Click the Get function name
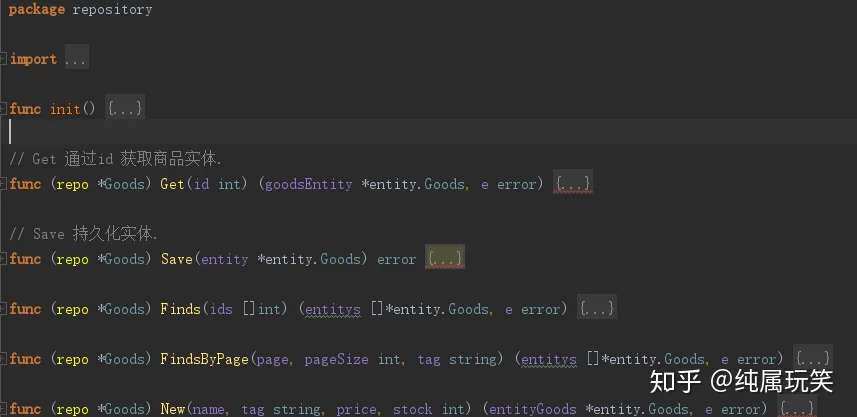The image size is (857, 417). 172,184
